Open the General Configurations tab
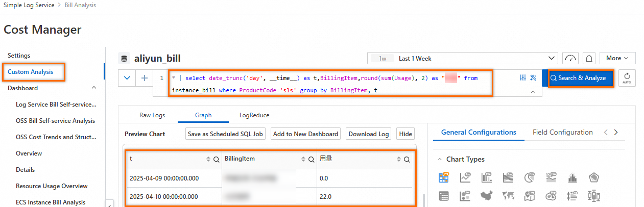The image size is (644, 207). [x=479, y=132]
